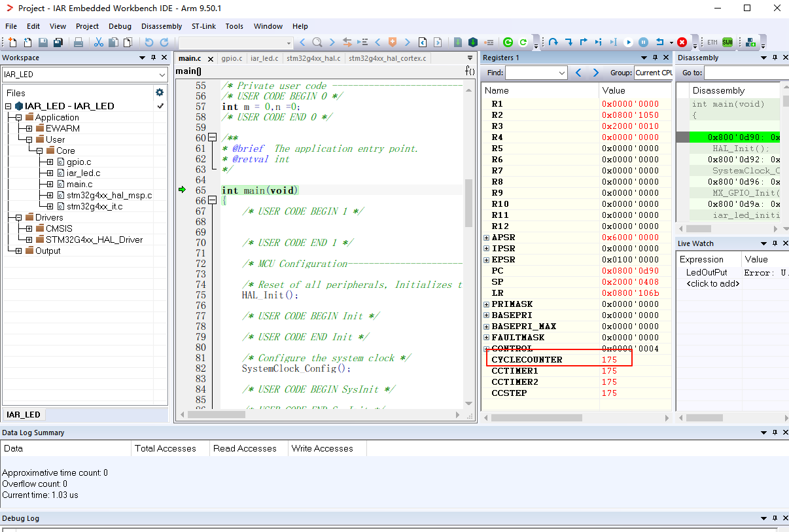Open the Project menu
Screen dimensions: 789x532
[x=87, y=26]
